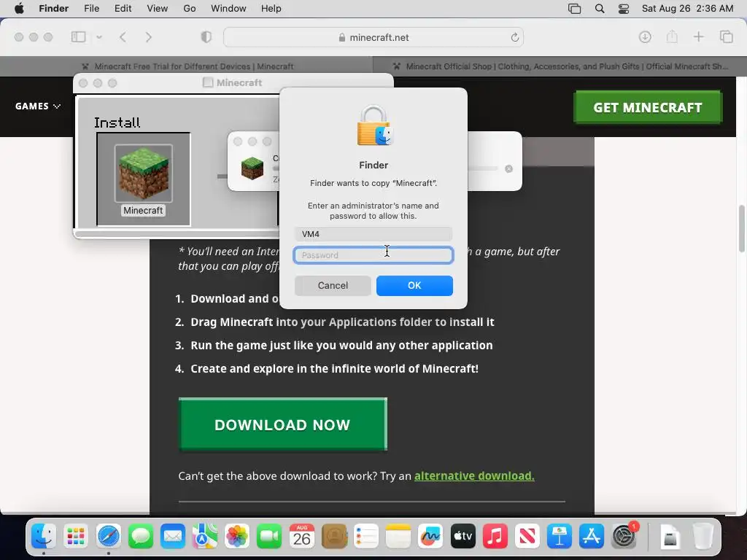The height and width of the screenshot is (560, 747).
Task: Click the Safari Share icon
Action: coord(672,36)
